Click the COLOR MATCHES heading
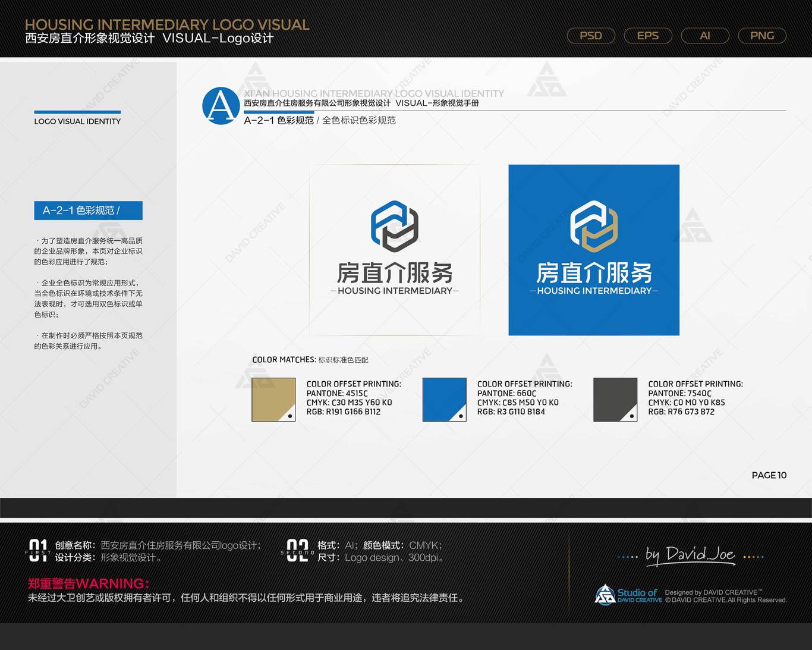Image resolution: width=812 pixels, height=650 pixels. (310, 360)
